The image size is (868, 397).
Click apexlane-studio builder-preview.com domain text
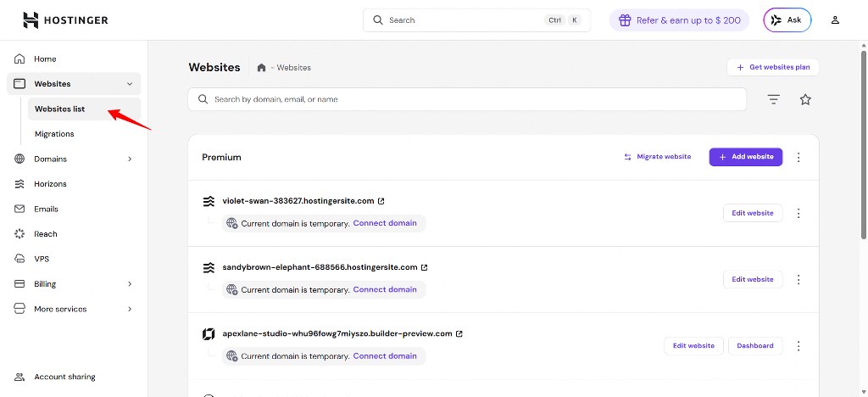pos(337,334)
